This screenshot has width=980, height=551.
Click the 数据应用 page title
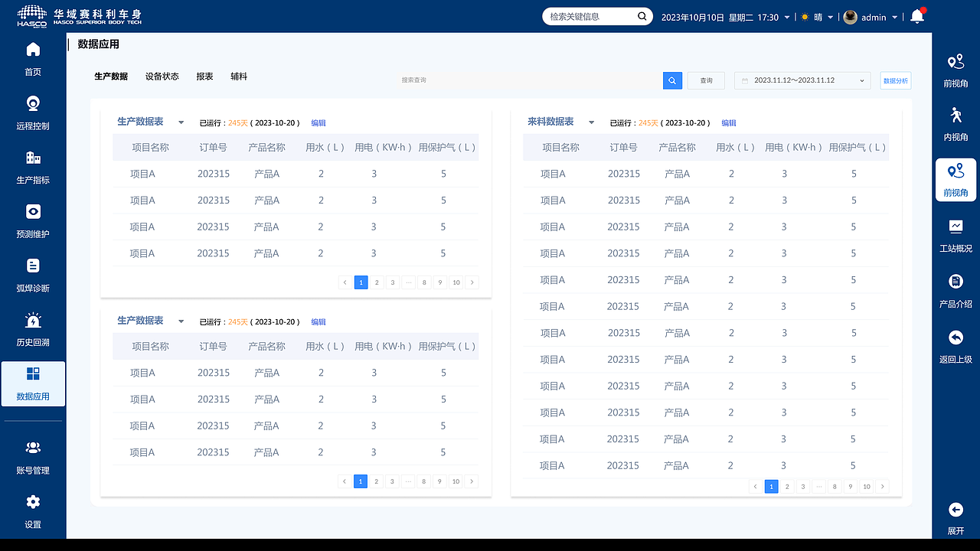99,44
